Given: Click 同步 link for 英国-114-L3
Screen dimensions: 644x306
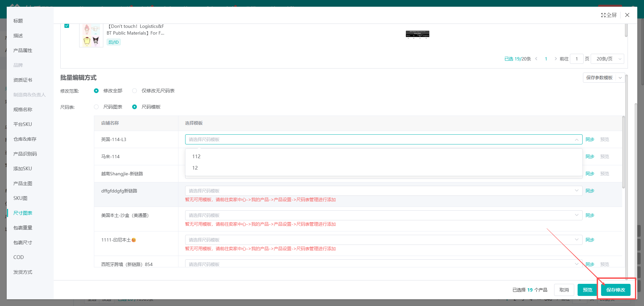Looking at the screenshot, I should coord(590,139).
